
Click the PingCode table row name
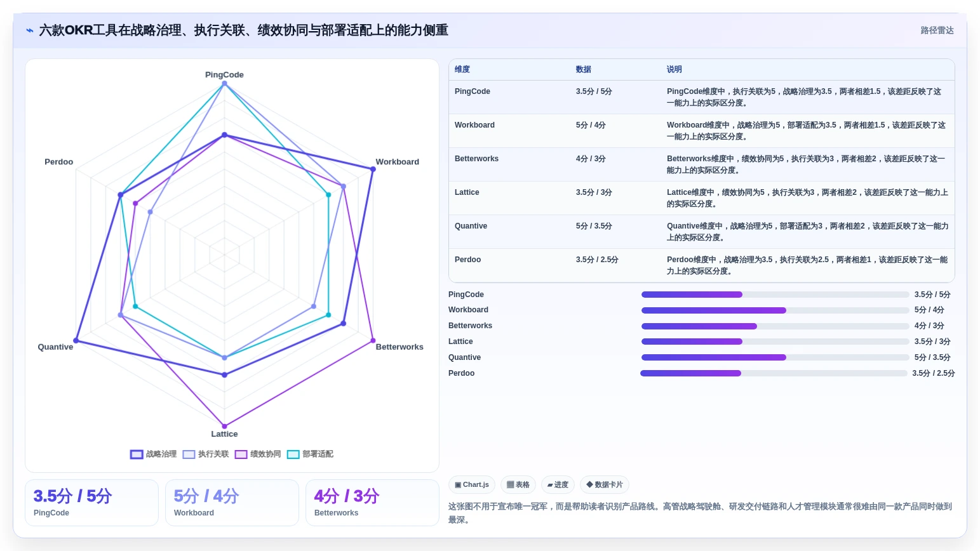point(473,91)
